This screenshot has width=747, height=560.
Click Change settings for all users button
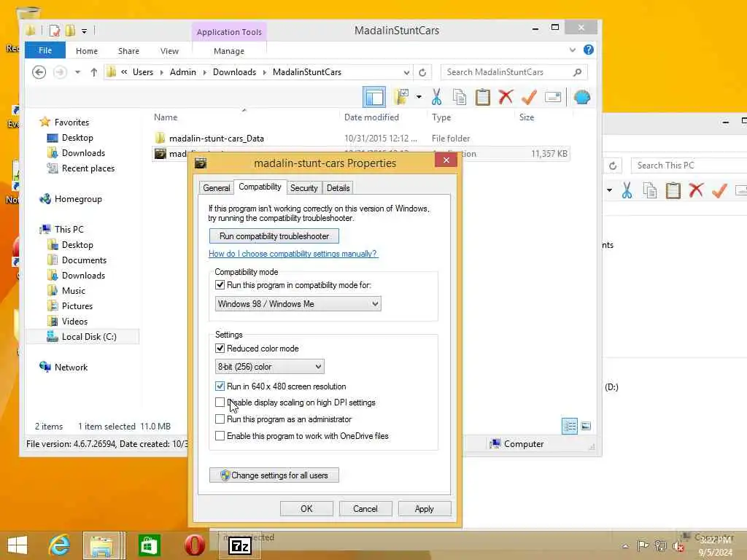[x=274, y=475]
